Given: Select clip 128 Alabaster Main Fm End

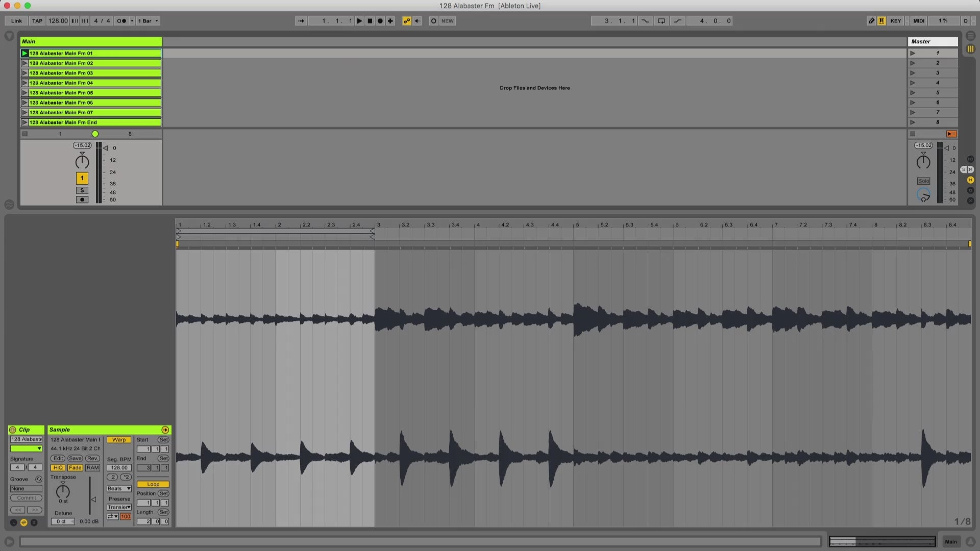Looking at the screenshot, I should coord(95,122).
